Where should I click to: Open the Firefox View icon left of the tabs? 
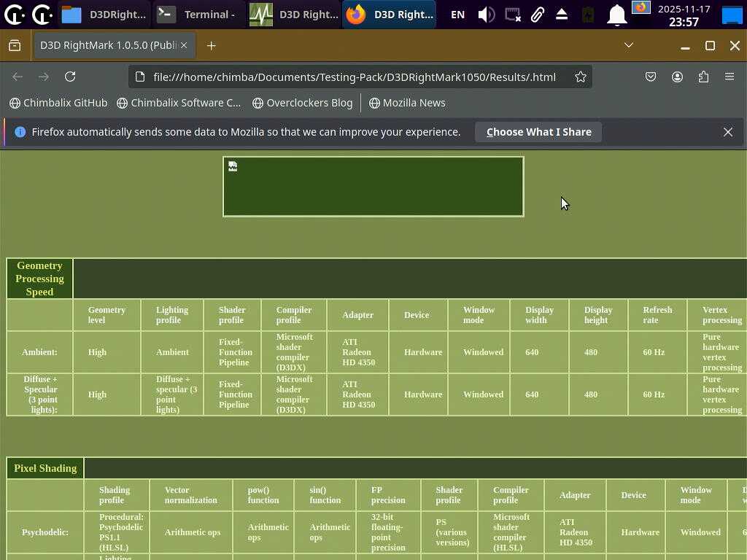(15, 45)
